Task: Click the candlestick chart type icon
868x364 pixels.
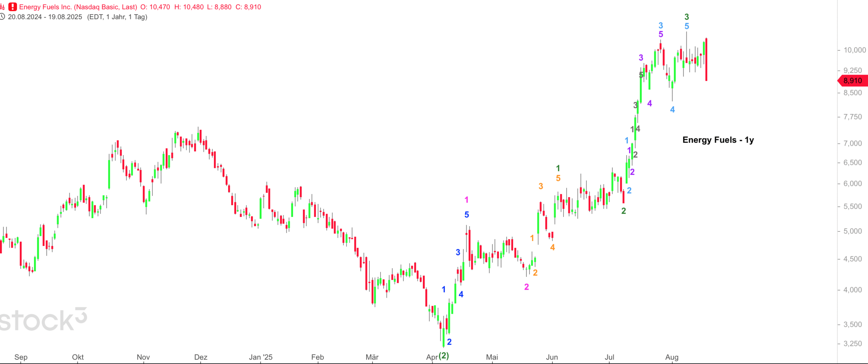Action: click(2, 7)
